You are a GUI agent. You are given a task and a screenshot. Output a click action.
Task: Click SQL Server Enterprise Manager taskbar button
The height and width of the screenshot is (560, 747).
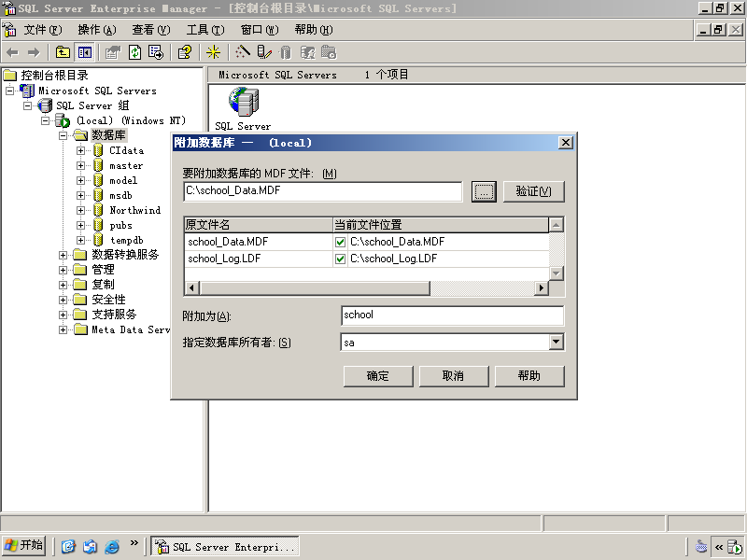[x=225, y=547]
